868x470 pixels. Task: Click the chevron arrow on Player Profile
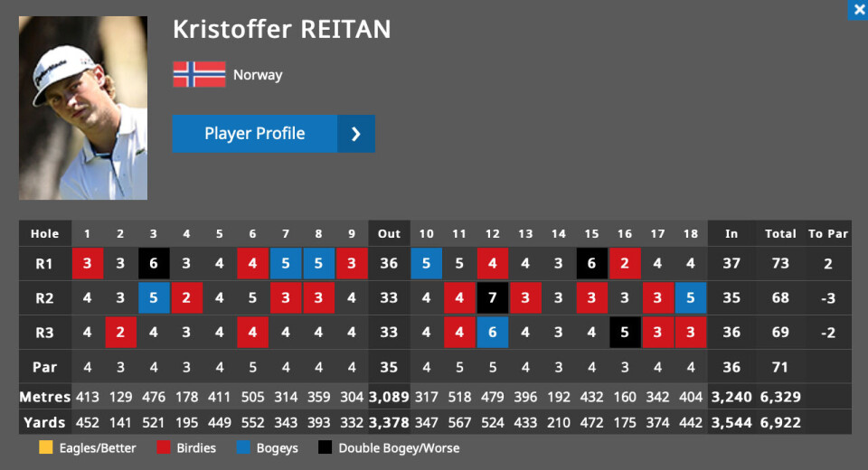click(x=356, y=134)
